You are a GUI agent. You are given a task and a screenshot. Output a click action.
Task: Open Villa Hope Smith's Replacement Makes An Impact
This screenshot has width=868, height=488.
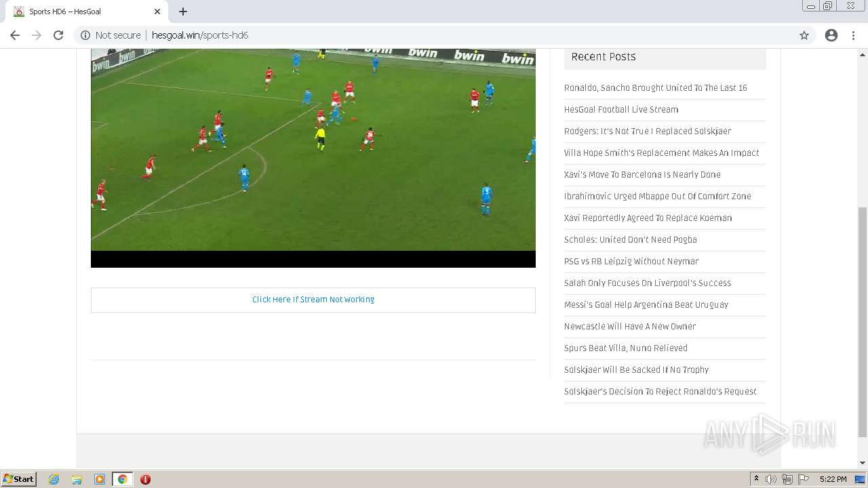pyautogui.click(x=662, y=153)
